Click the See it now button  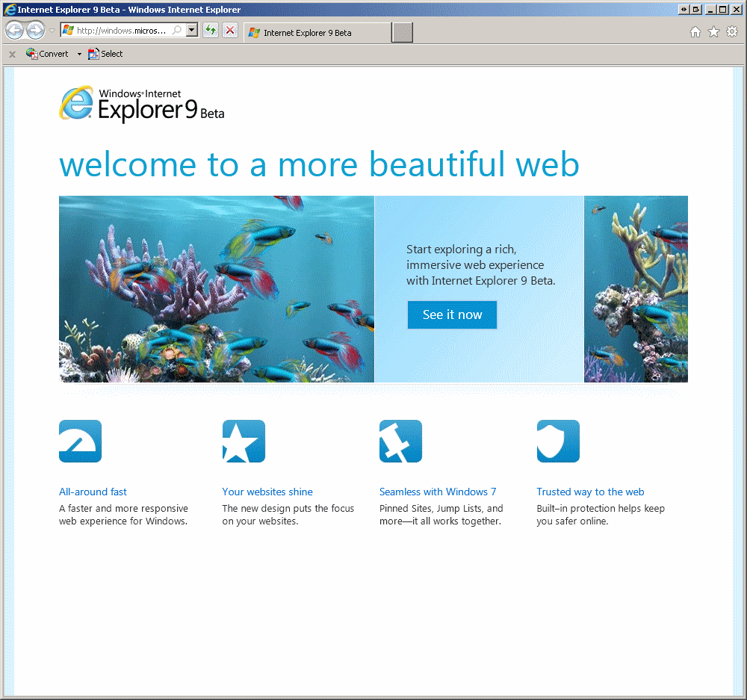pyautogui.click(x=452, y=315)
